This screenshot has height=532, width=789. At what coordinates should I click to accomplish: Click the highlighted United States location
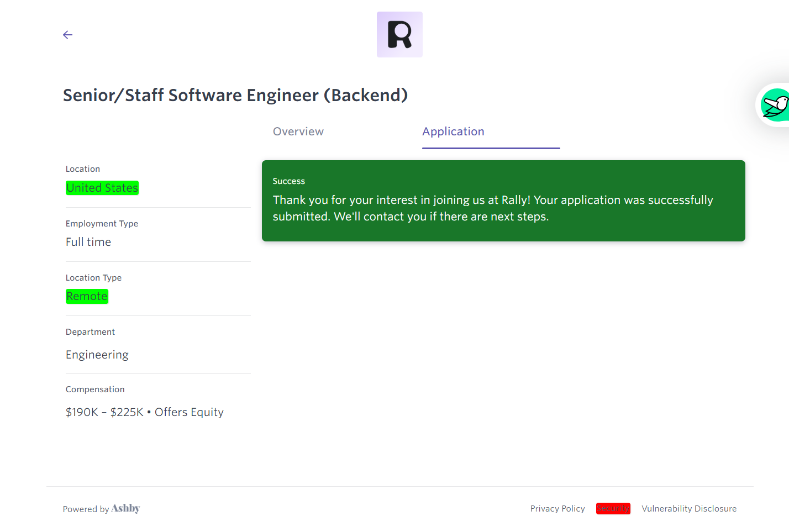(x=102, y=188)
